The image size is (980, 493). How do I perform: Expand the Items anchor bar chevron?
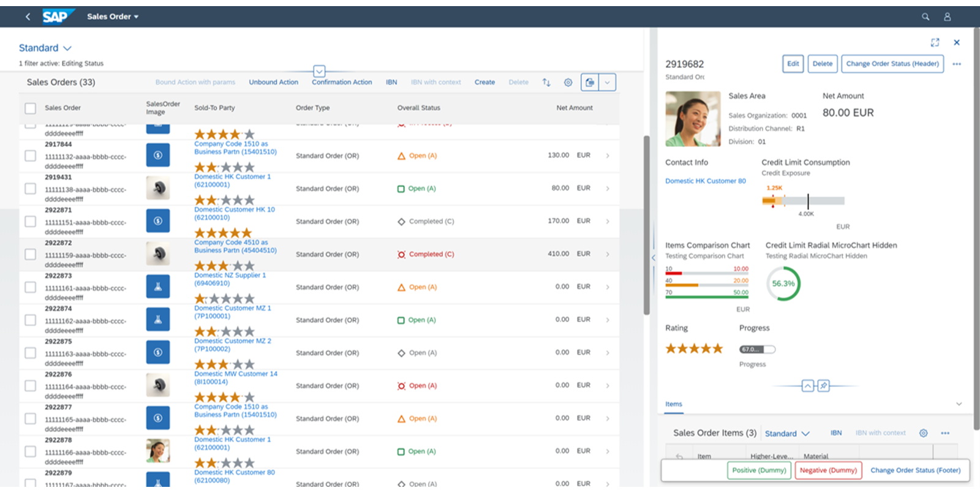959,404
